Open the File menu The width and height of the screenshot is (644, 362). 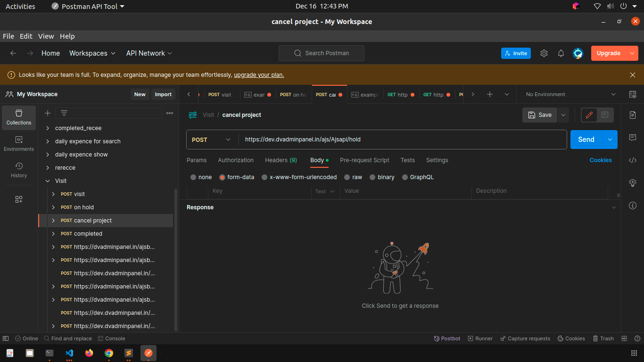pos(8,36)
